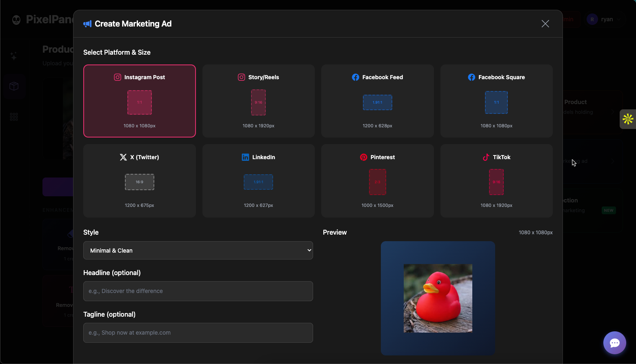Open the chat support bubble at bottom right
The width and height of the screenshot is (636, 364).
click(614, 343)
